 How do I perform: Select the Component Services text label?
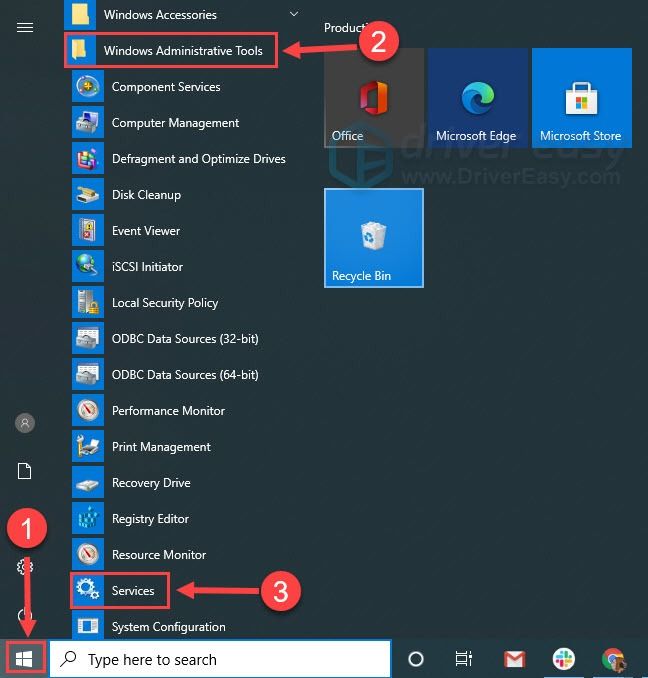point(166,87)
